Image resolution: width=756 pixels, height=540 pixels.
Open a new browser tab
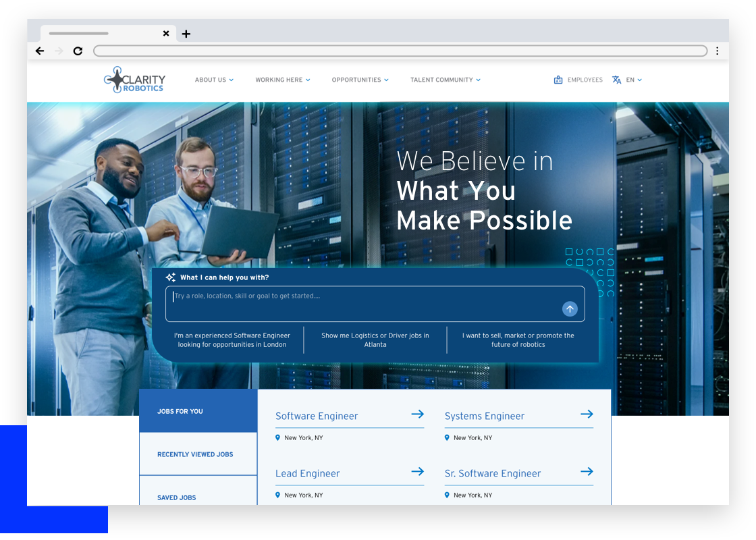pyautogui.click(x=186, y=34)
